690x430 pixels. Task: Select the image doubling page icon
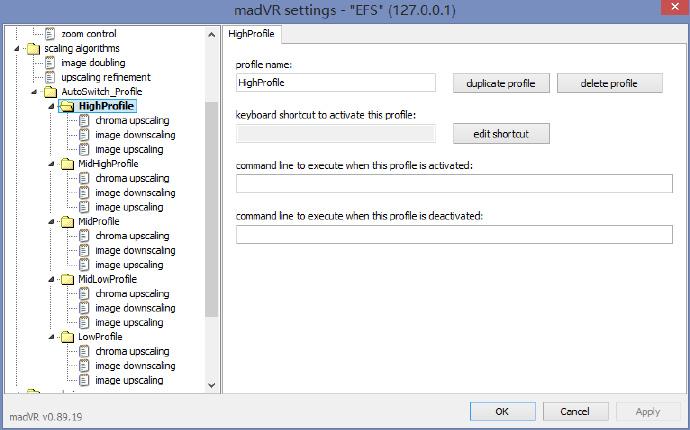[x=51, y=63]
